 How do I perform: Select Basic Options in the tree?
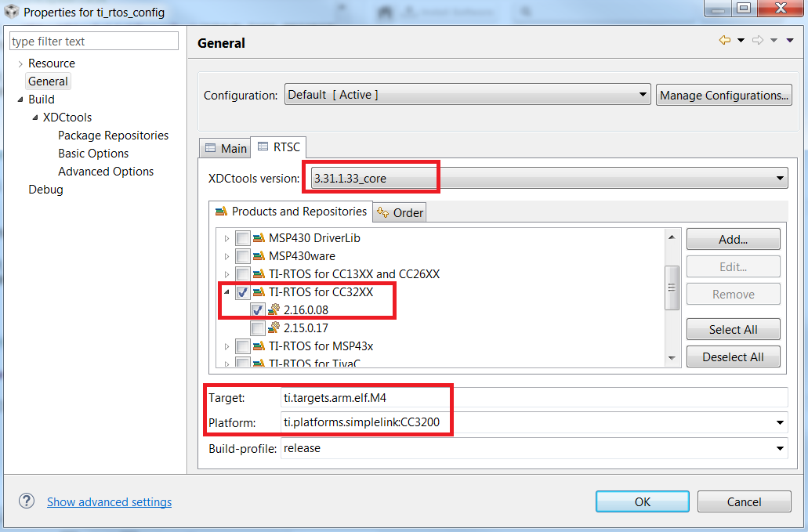click(93, 154)
